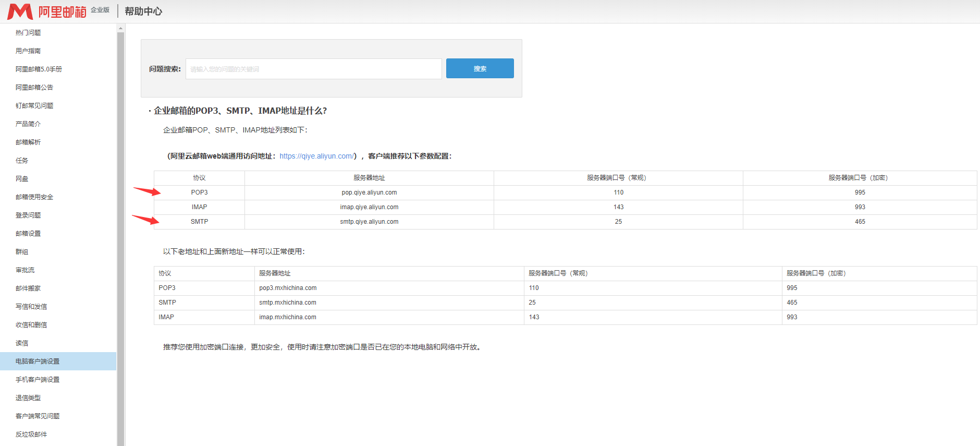Image resolution: width=980 pixels, height=446 pixels.
Task: Select 产品简介 sidebar item
Action: point(28,124)
